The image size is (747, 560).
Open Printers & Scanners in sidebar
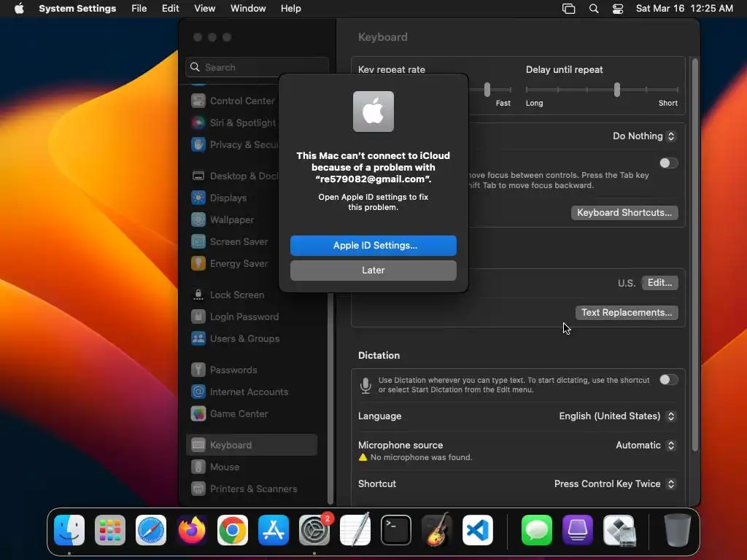(x=252, y=489)
